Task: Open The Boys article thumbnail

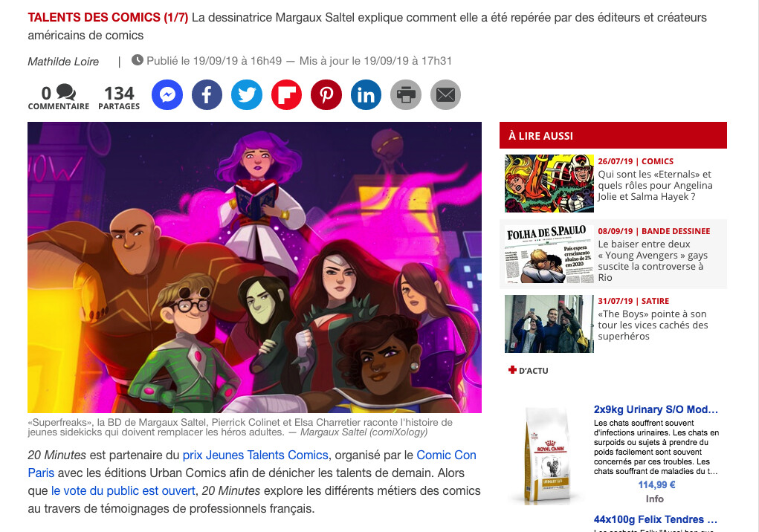Action: point(549,323)
